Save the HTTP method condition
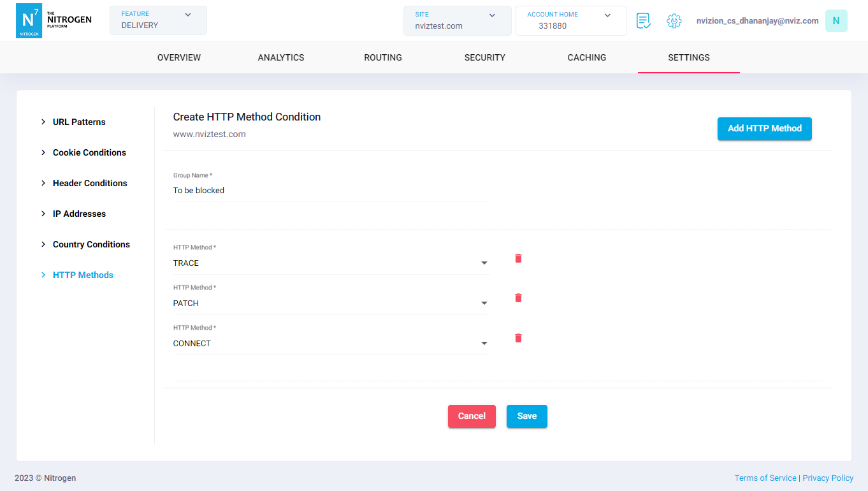The width and height of the screenshot is (868, 491). click(526, 416)
